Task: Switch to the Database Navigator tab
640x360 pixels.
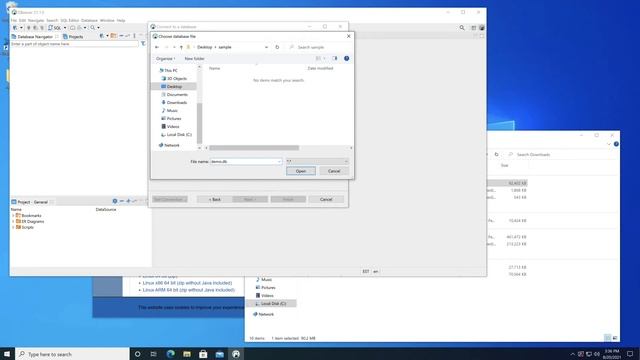Action: pyautogui.click(x=35, y=37)
